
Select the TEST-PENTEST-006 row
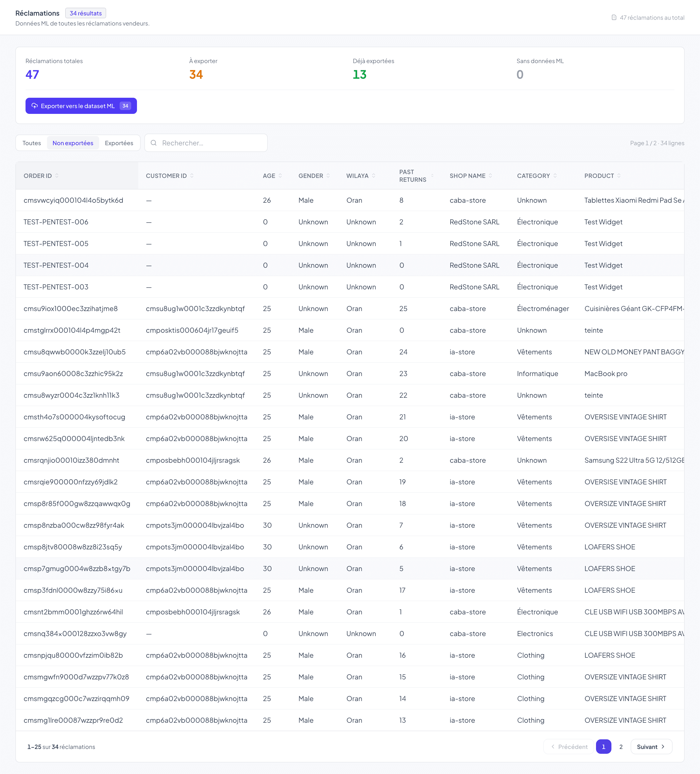(x=350, y=222)
